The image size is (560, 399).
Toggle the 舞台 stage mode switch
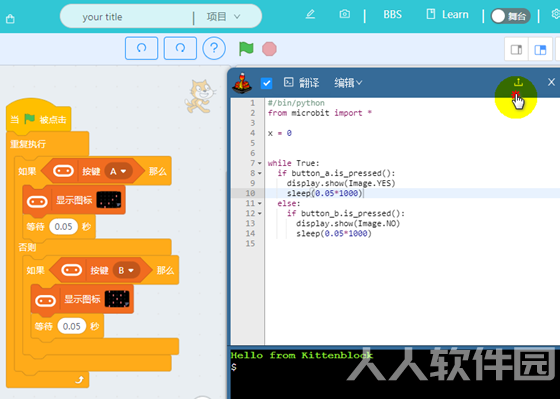tap(510, 16)
